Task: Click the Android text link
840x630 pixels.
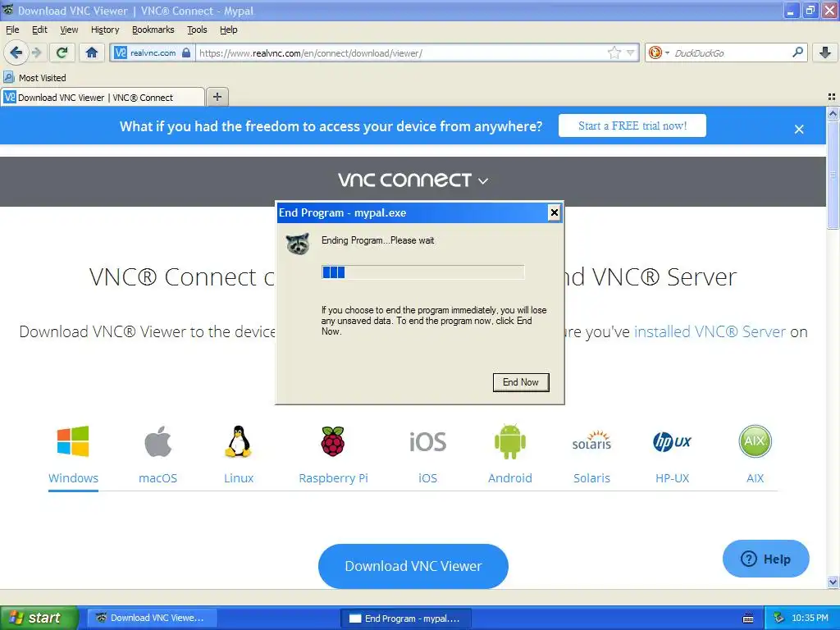Action: pos(510,478)
